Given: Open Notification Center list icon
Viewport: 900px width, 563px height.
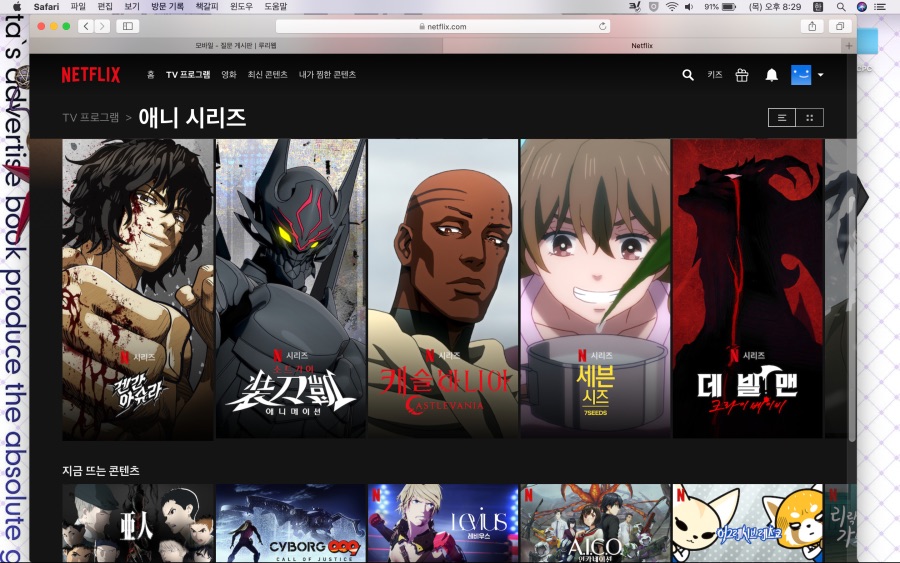Looking at the screenshot, I should [879, 6].
